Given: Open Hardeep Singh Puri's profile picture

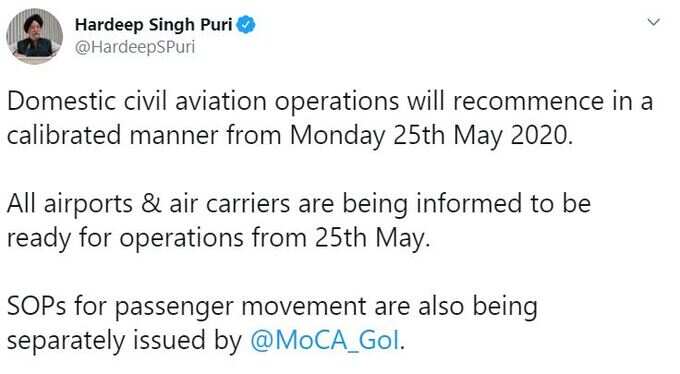Looking at the screenshot, I should pyautogui.click(x=34, y=36).
